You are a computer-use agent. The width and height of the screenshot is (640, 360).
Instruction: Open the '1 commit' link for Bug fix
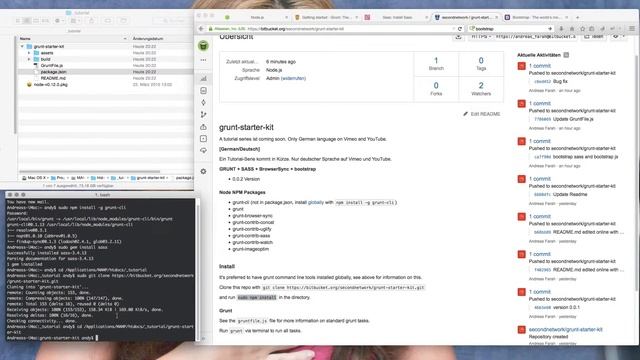click(x=540, y=66)
